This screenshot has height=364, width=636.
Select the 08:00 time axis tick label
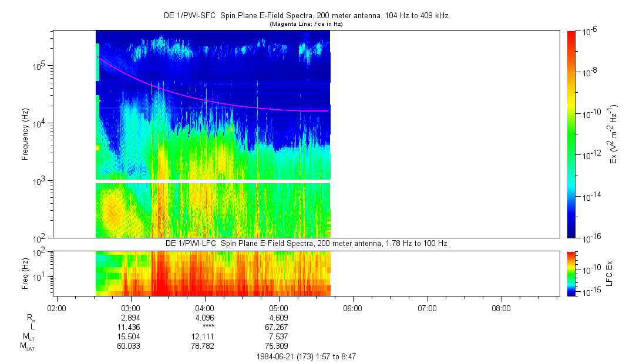click(x=501, y=308)
